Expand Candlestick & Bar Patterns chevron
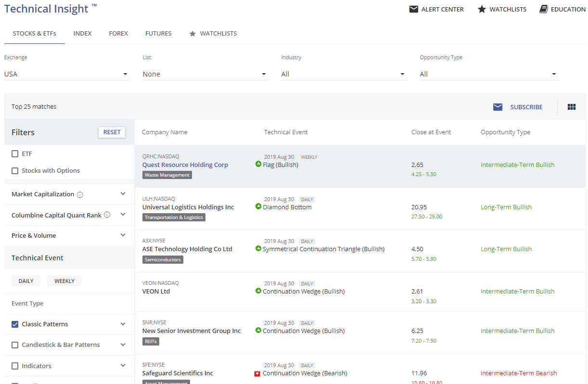Viewport: 588px width, 384px height. (123, 345)
